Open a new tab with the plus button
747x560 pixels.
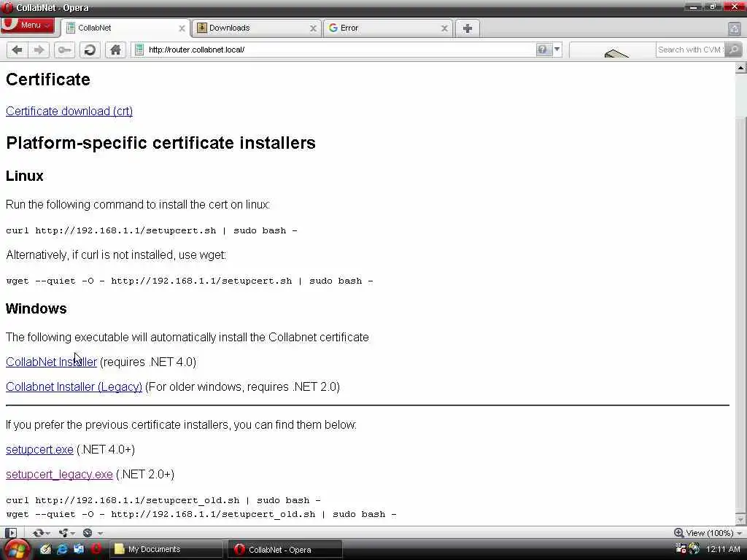(x=468, y=28)
